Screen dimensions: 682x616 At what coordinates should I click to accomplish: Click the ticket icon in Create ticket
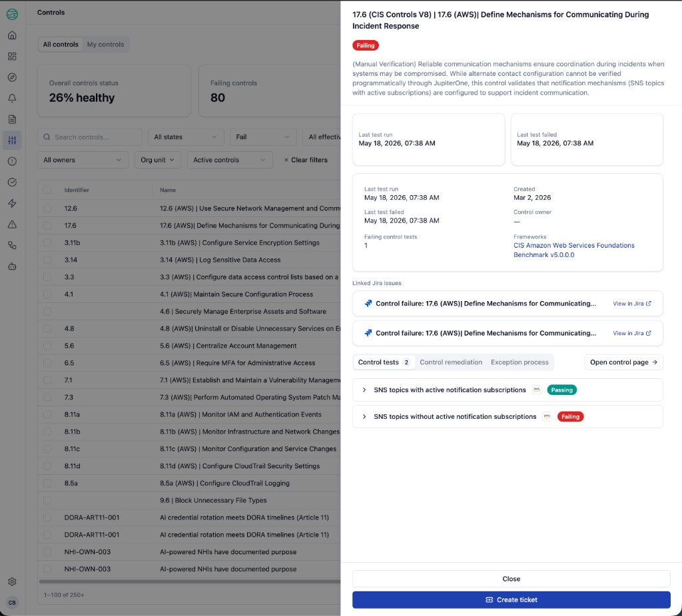tap(490, 600)
